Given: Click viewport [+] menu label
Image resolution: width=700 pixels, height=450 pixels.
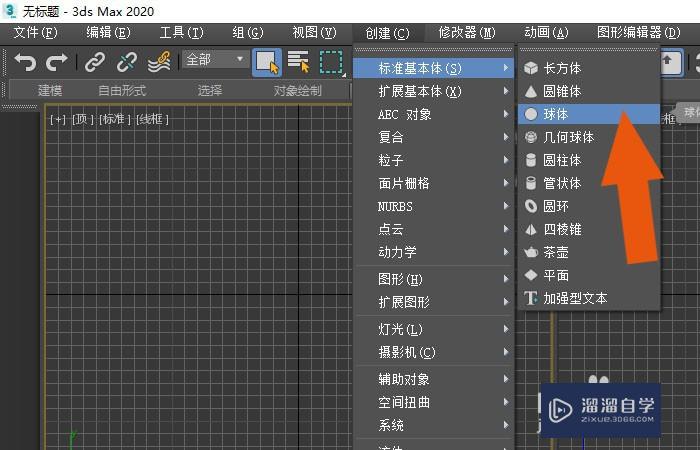Looking at the screenshot, I should click(x=58, y=119).
